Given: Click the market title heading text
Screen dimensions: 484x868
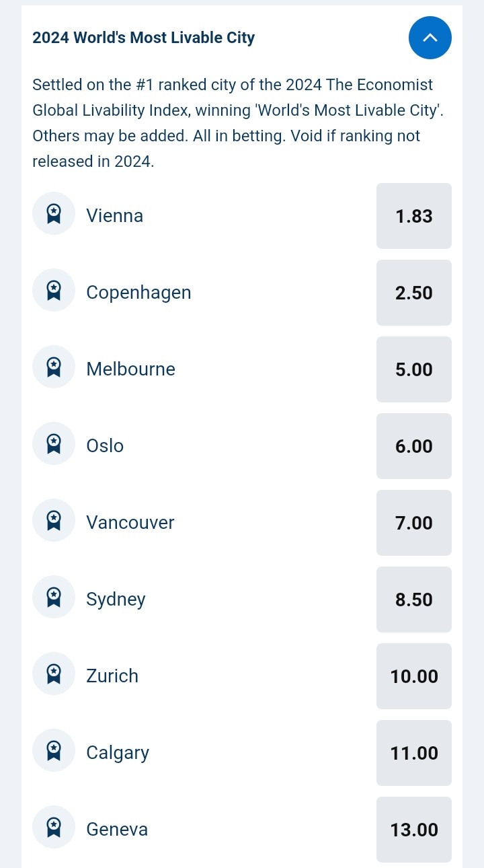Looking at the screenshot, I should pos(144,38).
